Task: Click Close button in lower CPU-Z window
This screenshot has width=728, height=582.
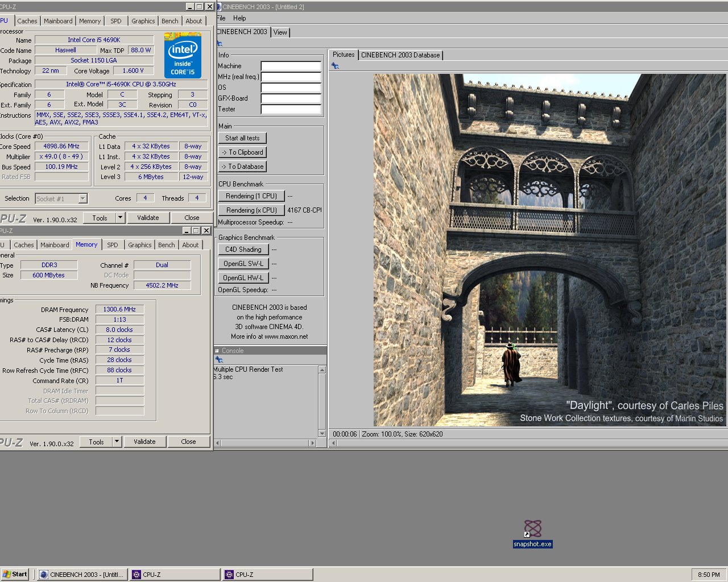Action: (x=189, y=442)
